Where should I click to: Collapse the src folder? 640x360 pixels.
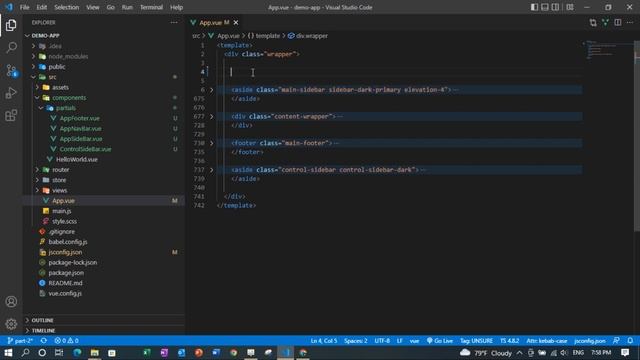point(33,77)
